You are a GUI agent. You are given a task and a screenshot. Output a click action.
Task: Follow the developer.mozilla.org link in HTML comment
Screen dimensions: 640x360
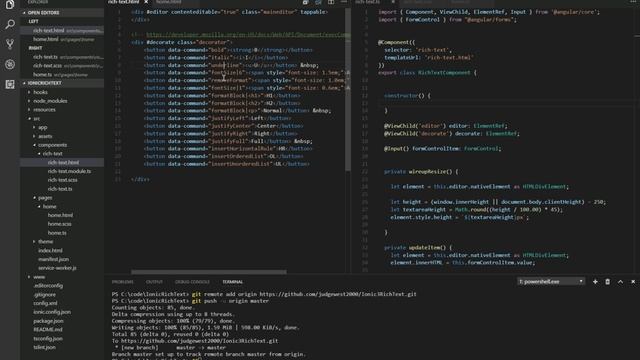(247, 35)
